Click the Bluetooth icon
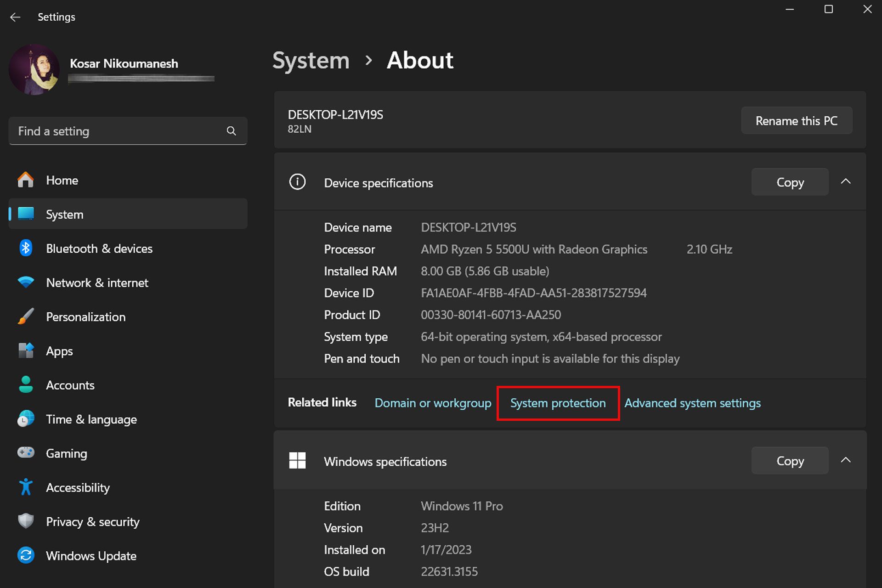This screenshot has width=882, height=588. (26, 248)
